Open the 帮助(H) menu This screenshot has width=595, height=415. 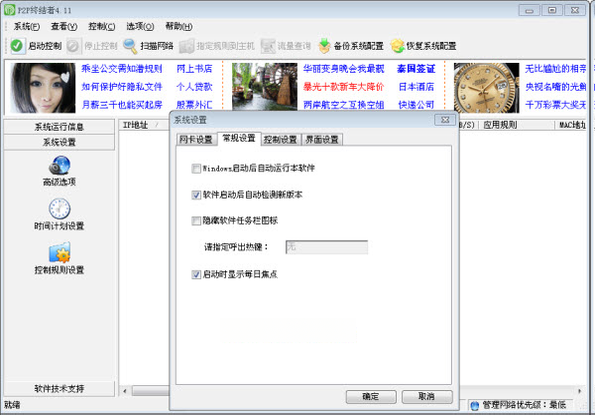[x=179, y=27]
